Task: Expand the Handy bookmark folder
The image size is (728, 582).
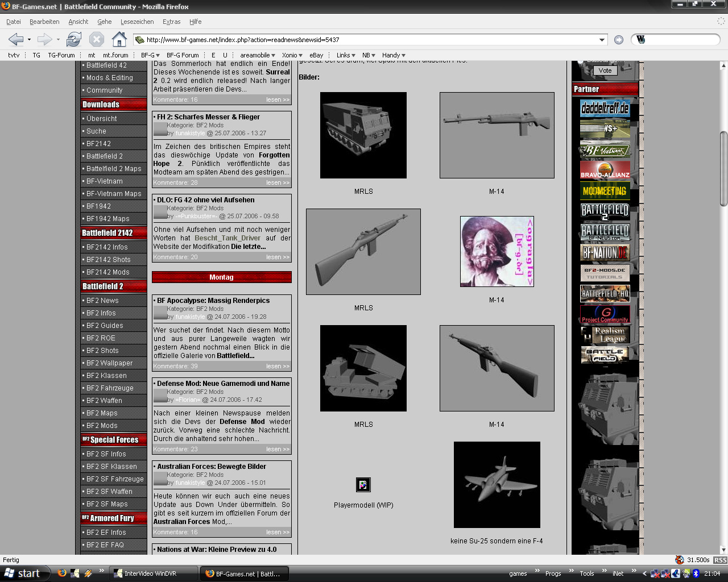Action: point(394,55)
